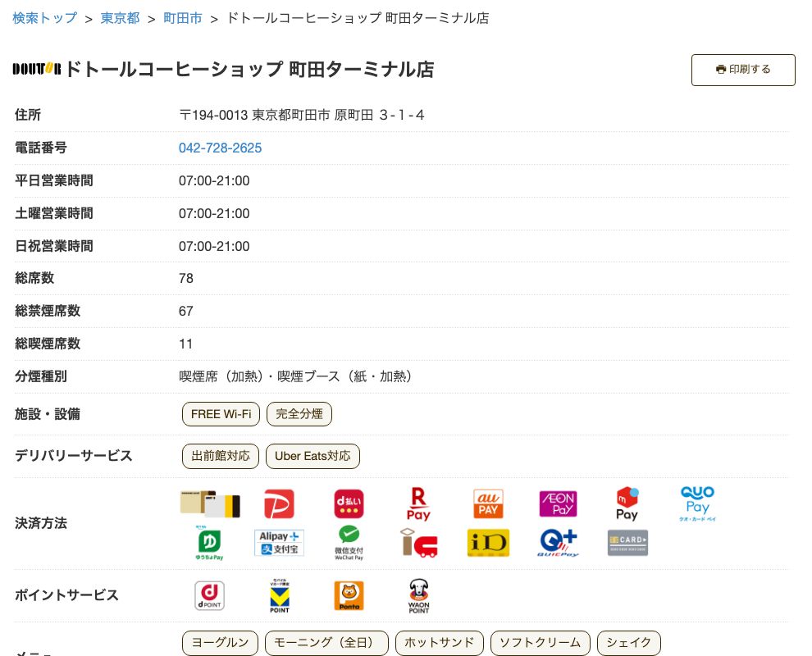Image resolution: width=812 pixels, height=656 pixels.
Task: Click the Ponta point icon
Action: [349, 596]
